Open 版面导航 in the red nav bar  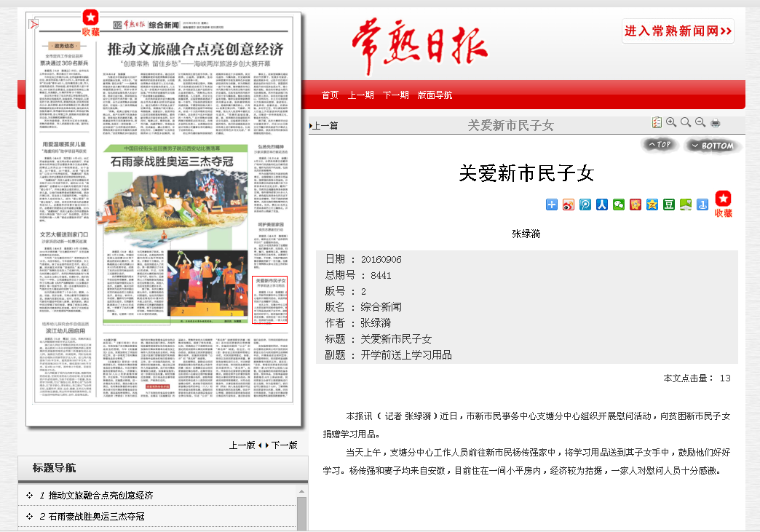point(435,95)
